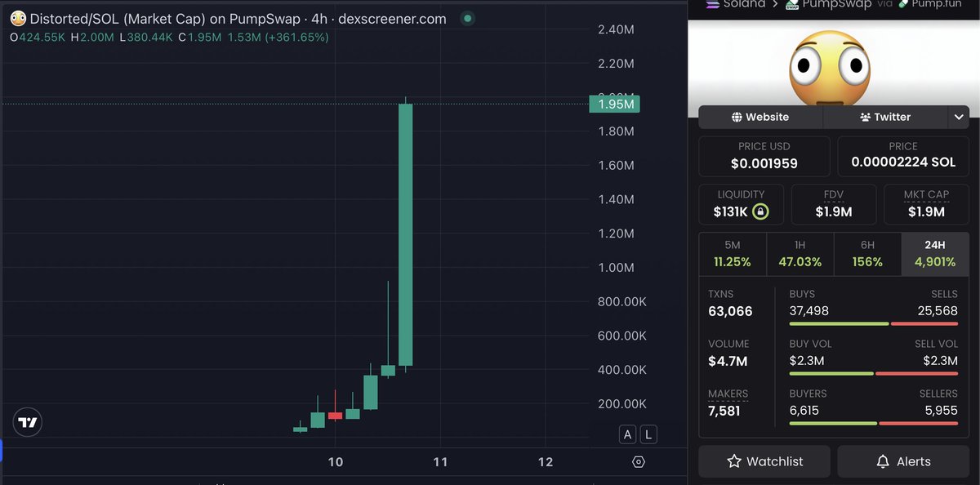Click the Pump.fun breadcrumb link
Image resolution: width=980 pixels, height=485 pixels.
(x=935, y=4)
